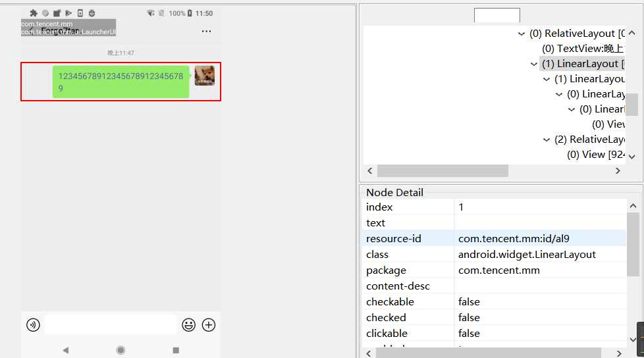Click the checked row false value
This screenshot has width=644, height=358.
469,318
